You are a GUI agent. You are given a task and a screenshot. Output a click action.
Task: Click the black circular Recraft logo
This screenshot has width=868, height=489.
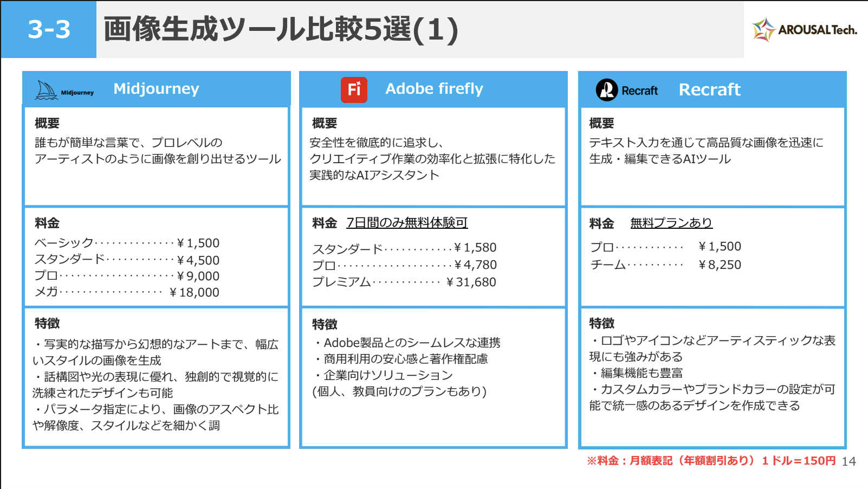tap(606, 90)
